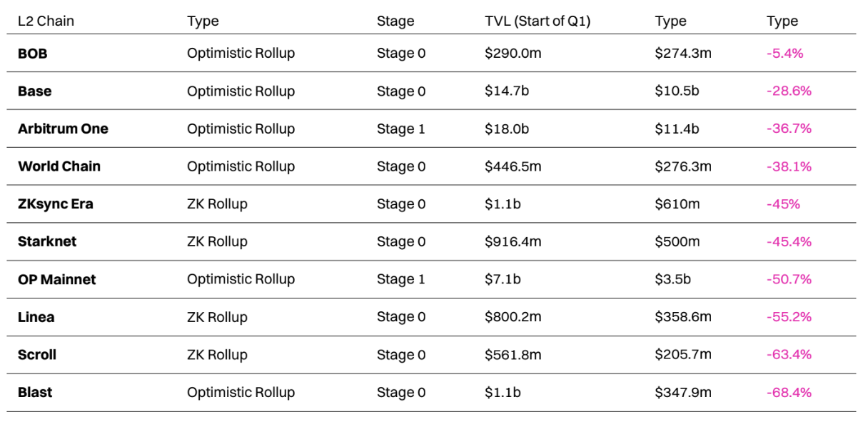Click the OP Mainnet chain name

click(x=57, y=280)
